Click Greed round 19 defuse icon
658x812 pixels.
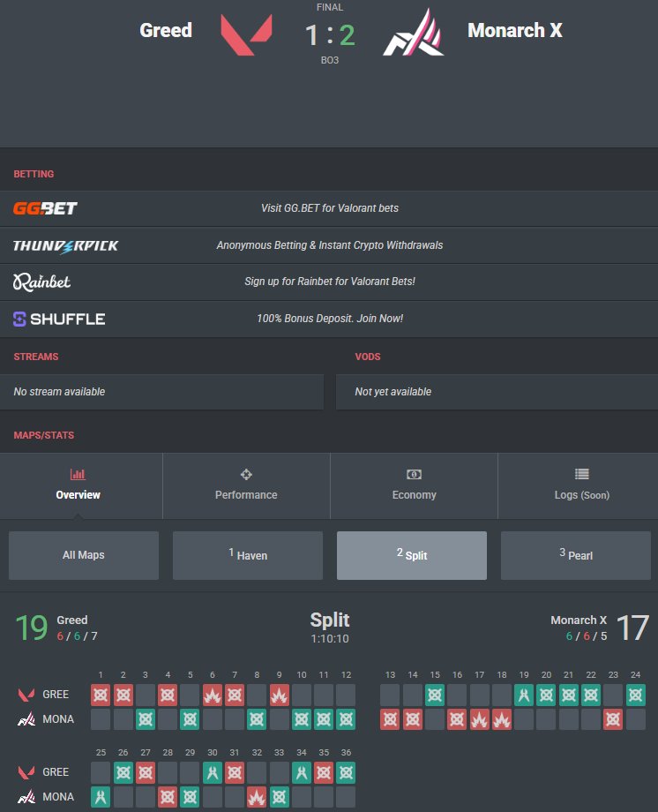524,695
